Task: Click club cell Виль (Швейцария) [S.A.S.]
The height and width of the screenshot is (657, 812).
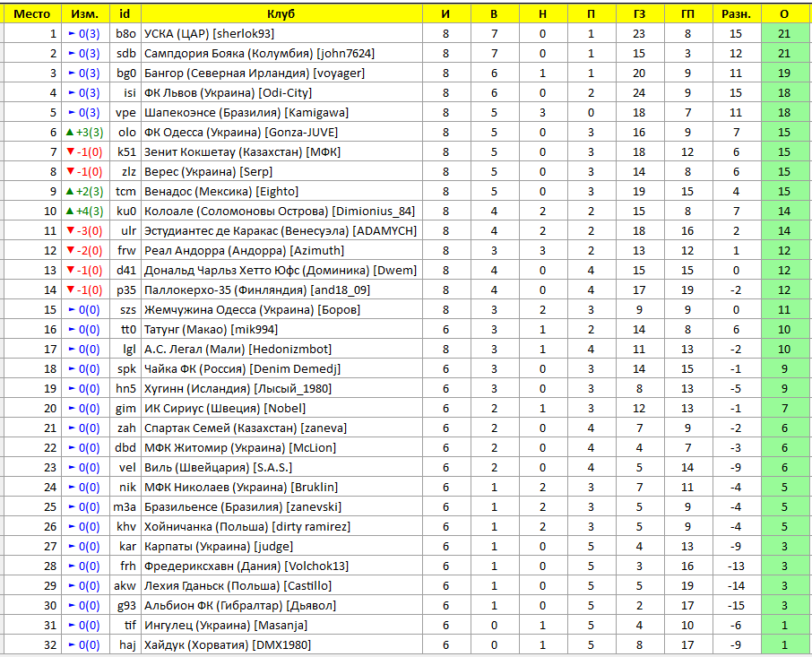Action: tap(281, 467)
